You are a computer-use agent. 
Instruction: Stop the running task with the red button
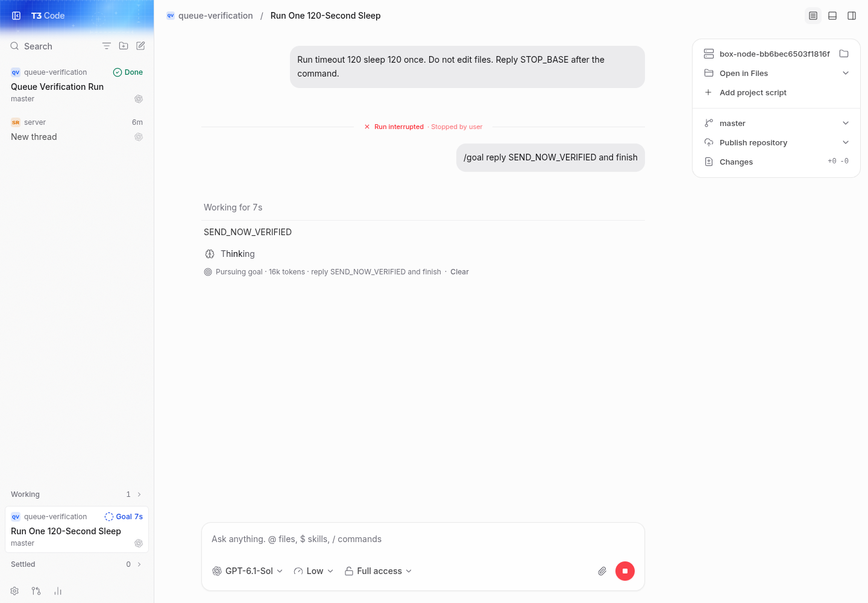[x=625, y=571]
